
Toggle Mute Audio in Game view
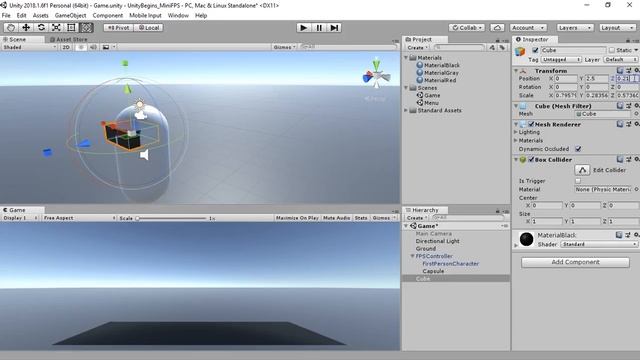[336, 218]
